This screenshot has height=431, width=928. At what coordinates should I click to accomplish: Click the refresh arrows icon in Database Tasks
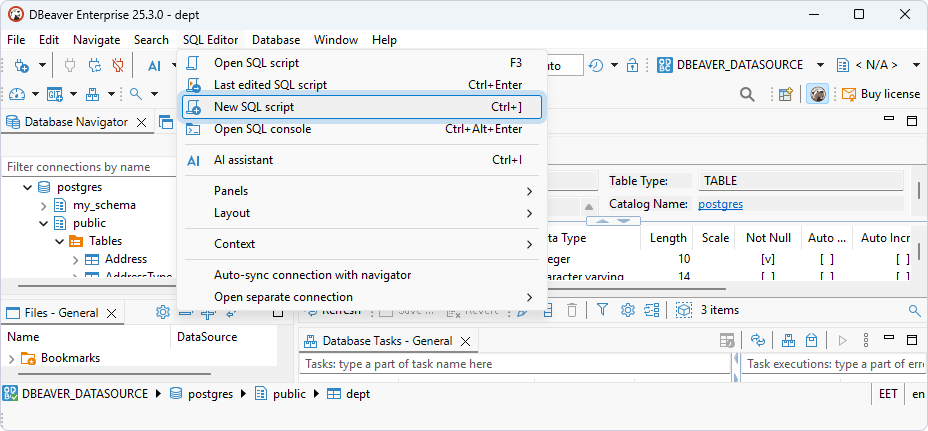coord(758,340)
